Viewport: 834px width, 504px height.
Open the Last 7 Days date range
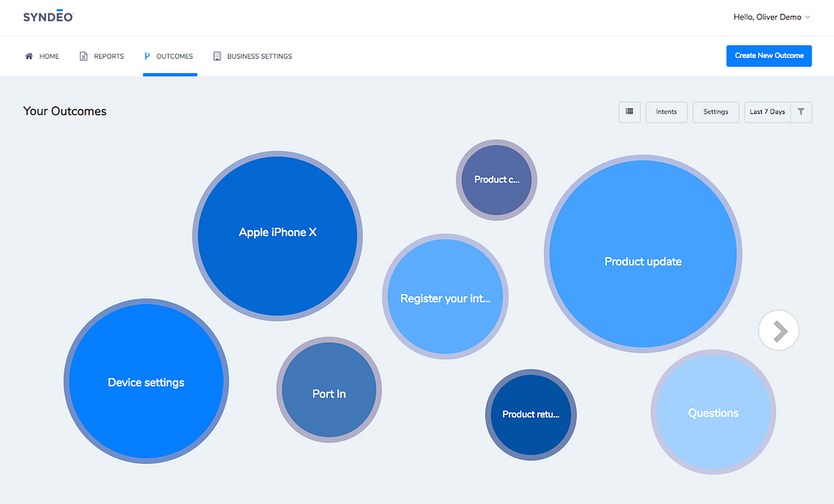(767, 112)
